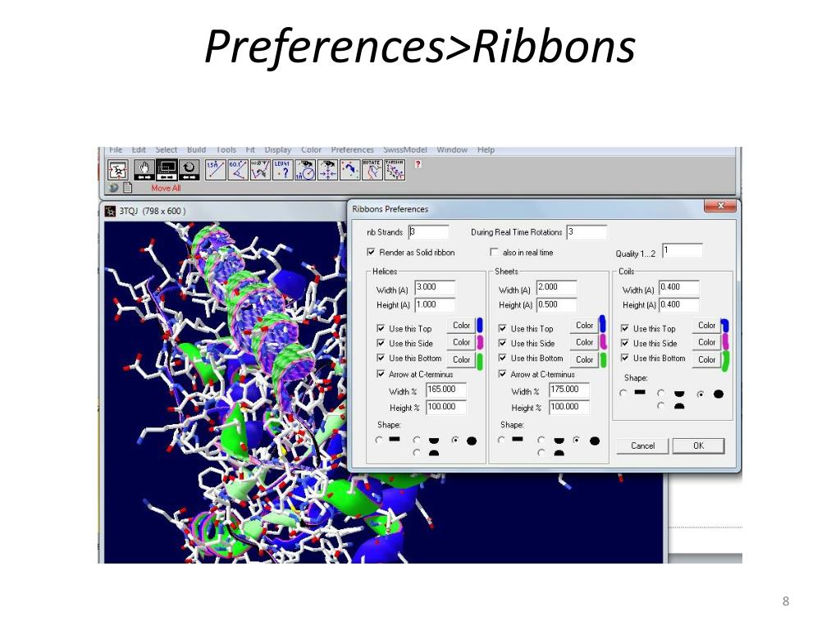840x630 pixels.
Task: Click Sheets top Color button
Action: pos(584,325)
